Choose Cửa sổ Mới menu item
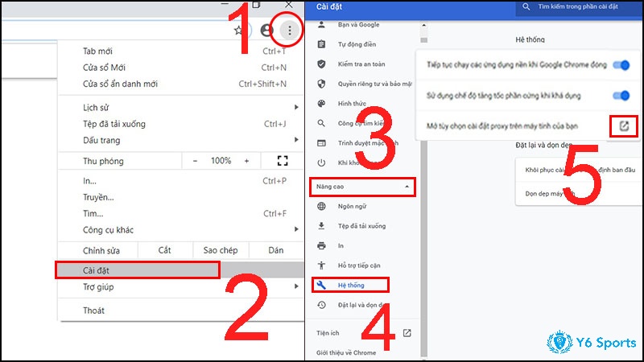This screenshot has width=644, height=362. [x=180, y=68]
